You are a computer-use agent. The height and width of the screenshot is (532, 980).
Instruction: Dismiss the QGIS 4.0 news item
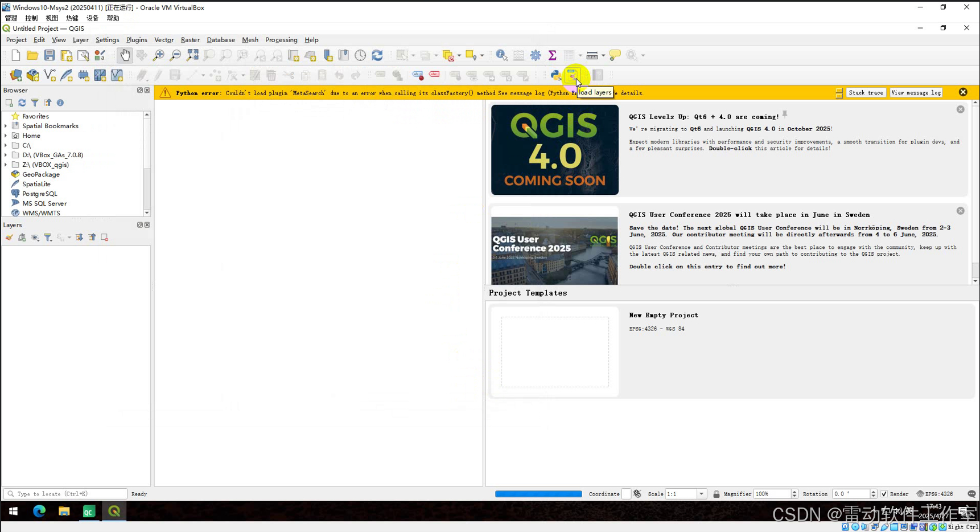[x=960, y=109]
